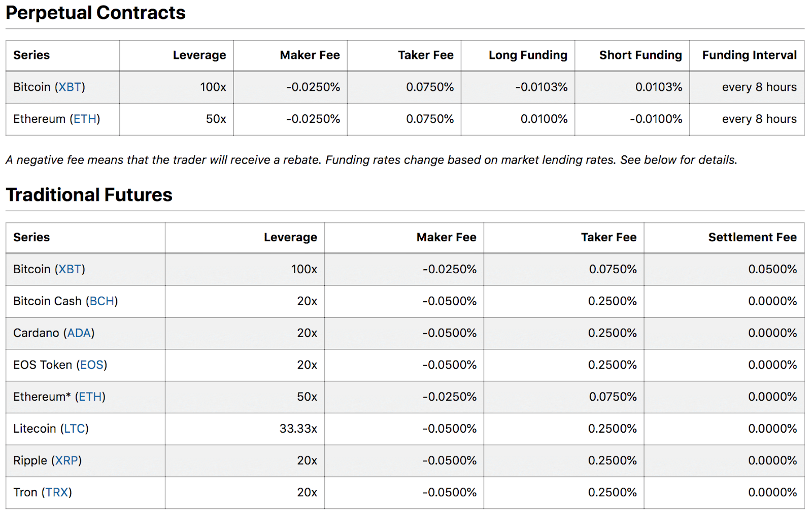Click Maker Fee header in Traditional Futures table
Screen dimensions: 812x521
(446, 238)
